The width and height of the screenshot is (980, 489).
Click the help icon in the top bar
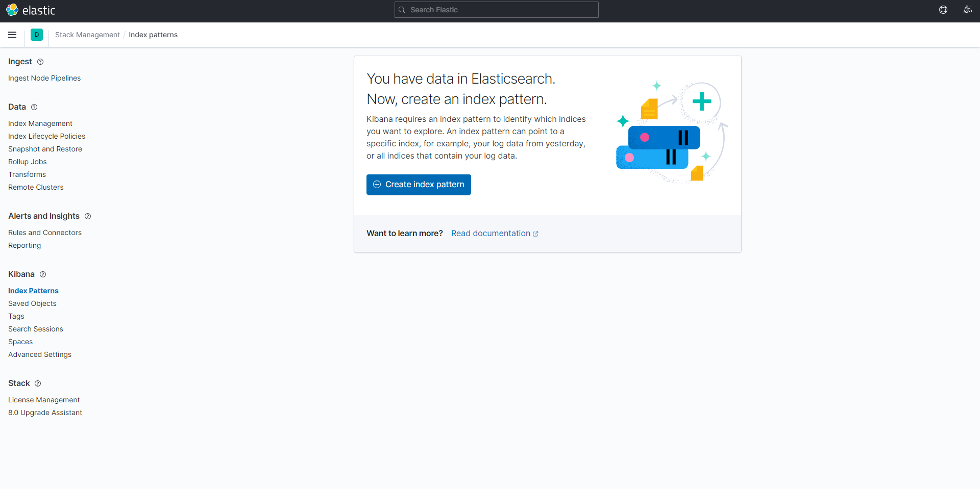coord(943,10)
